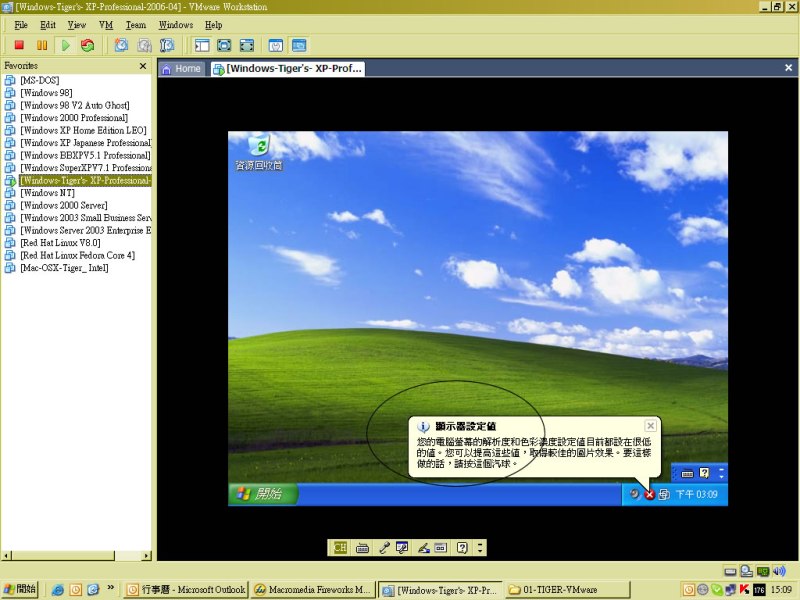Select highlighted Windows-Tiger's XP-Professional entry
Image resolution: width=800 pixels, height=600 pixels.
tap(85, 180)
